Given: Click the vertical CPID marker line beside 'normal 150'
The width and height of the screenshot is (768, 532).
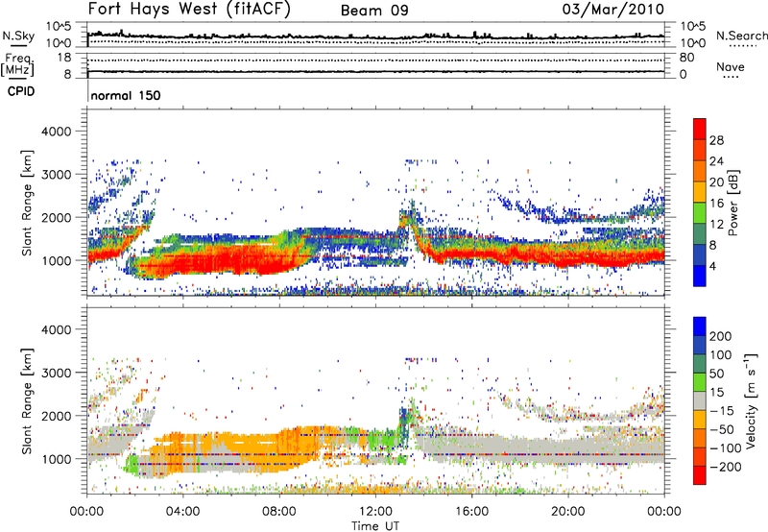Looking at the screenshot, I should [x=87, y=92].
